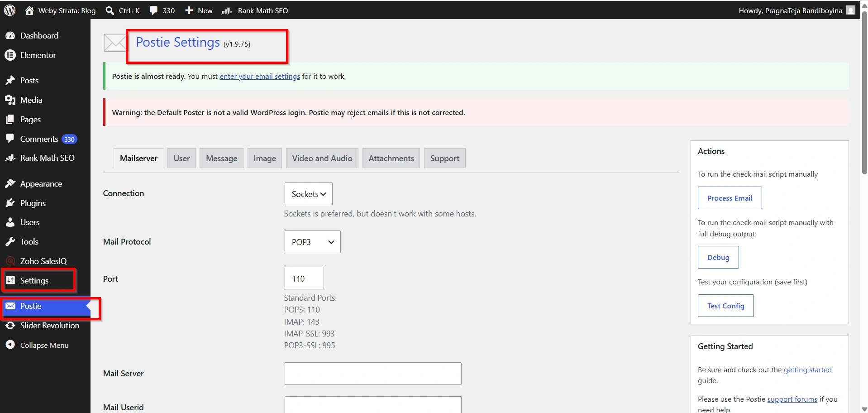This screenshot has width=868, height=413.
Task: Click the Ctrl+K search magnifier icon
Action: tap(110, 10)
